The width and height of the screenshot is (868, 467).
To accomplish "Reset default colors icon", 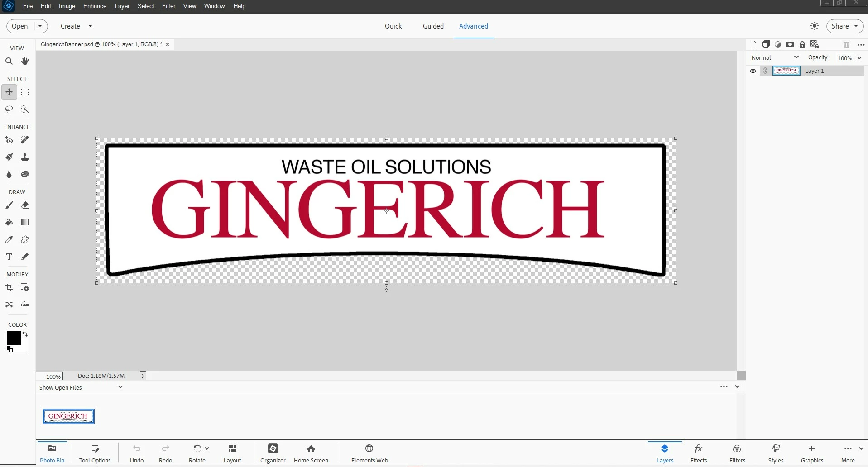I will (10, 349).
